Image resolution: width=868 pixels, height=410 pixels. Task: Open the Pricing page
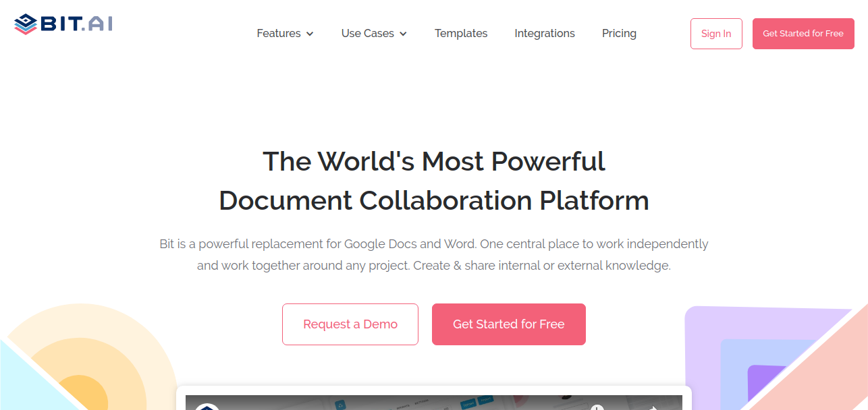[x=619, y=33]
